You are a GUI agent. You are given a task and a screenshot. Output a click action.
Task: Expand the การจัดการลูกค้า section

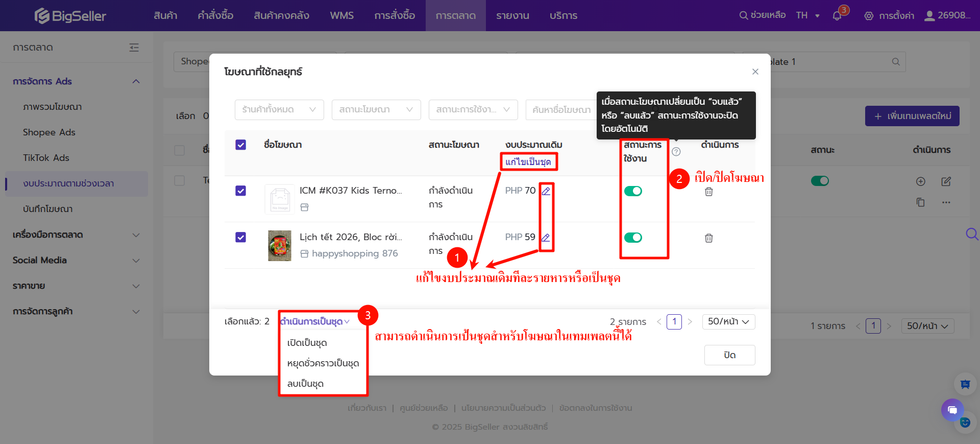click(x=77, y=312)
